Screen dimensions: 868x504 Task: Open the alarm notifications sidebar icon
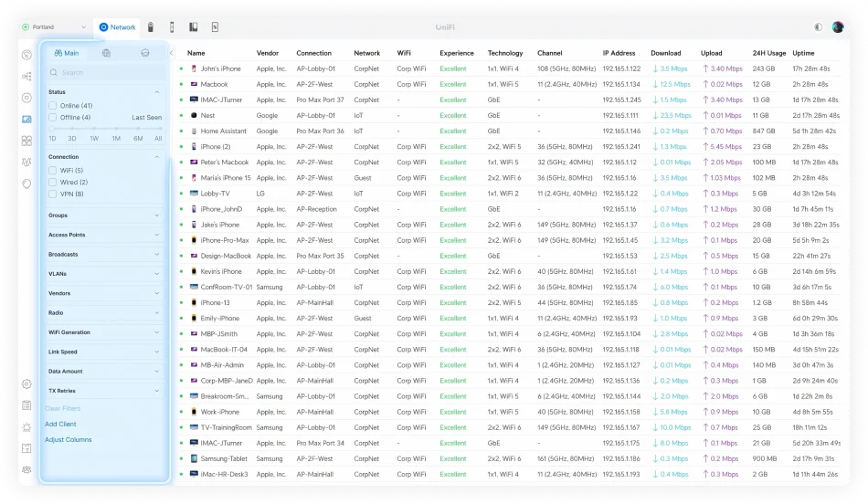pos(26,427)
